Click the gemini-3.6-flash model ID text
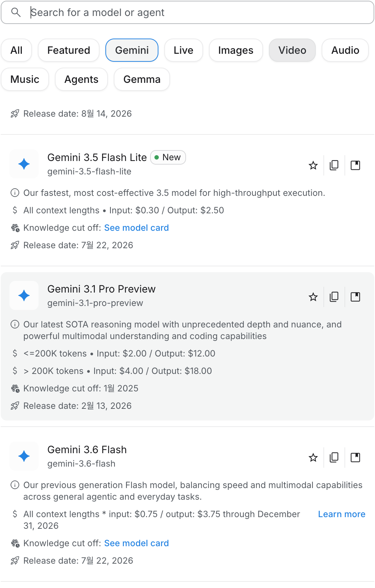This screenshot has width=375, height=588. 81,464
